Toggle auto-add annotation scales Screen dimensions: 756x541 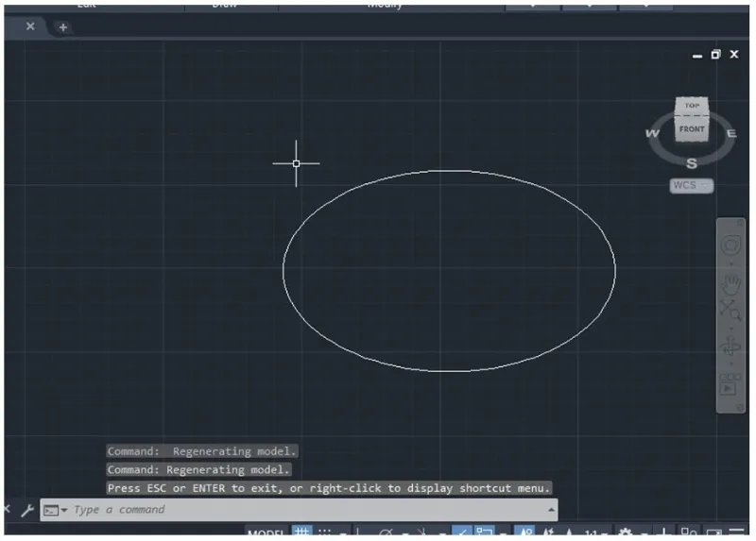tap(548, 532)
